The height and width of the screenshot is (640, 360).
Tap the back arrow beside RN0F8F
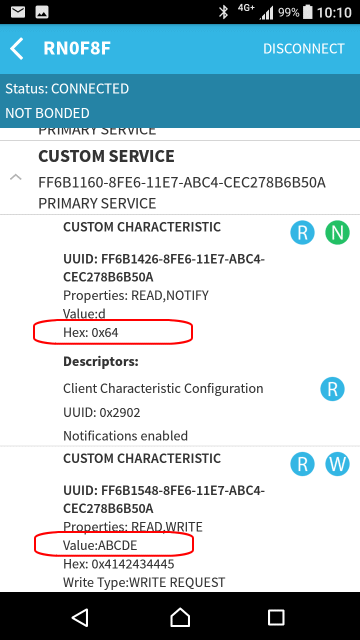(x=17, y=49)
